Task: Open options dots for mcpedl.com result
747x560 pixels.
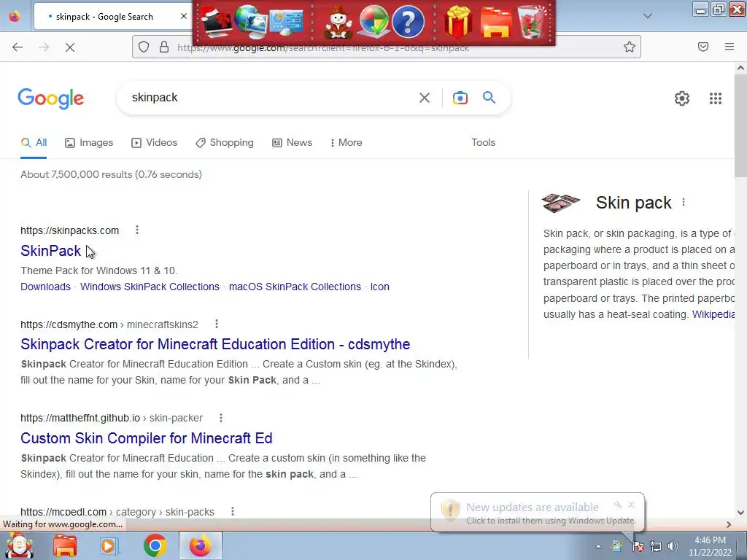Action: coord(233,511)
